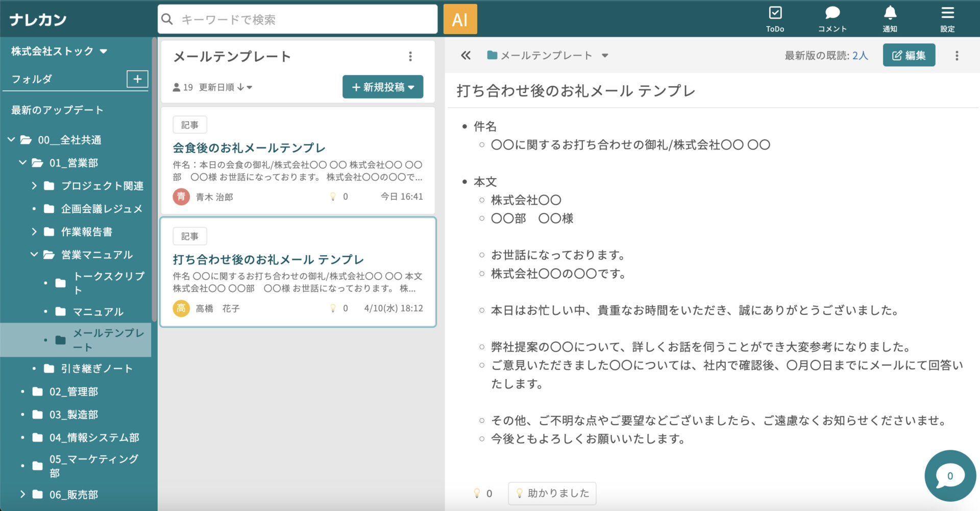Click 高橋 花子 yellow avatar
The image size is (980, 511).
coord(181,308)
